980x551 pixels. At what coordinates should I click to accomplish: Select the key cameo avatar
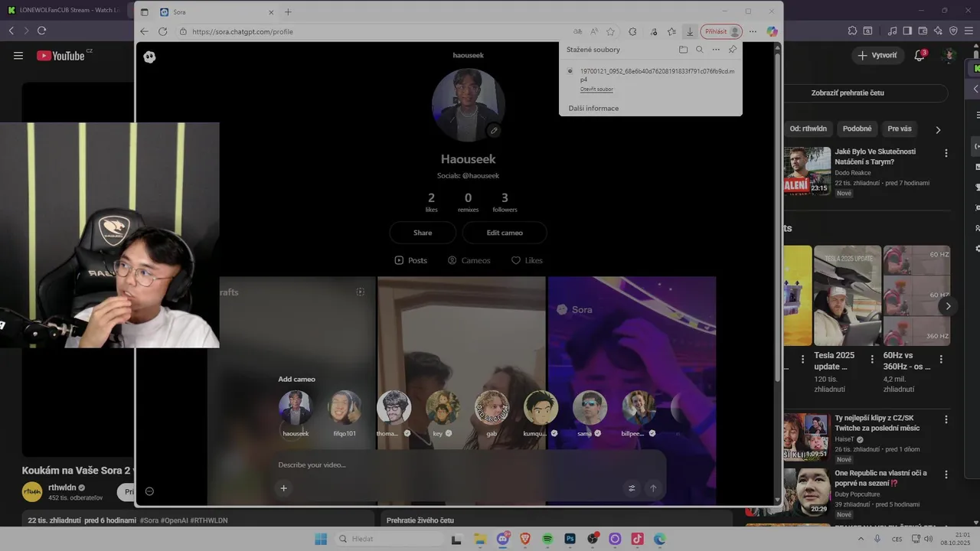[x=443, y=408]
